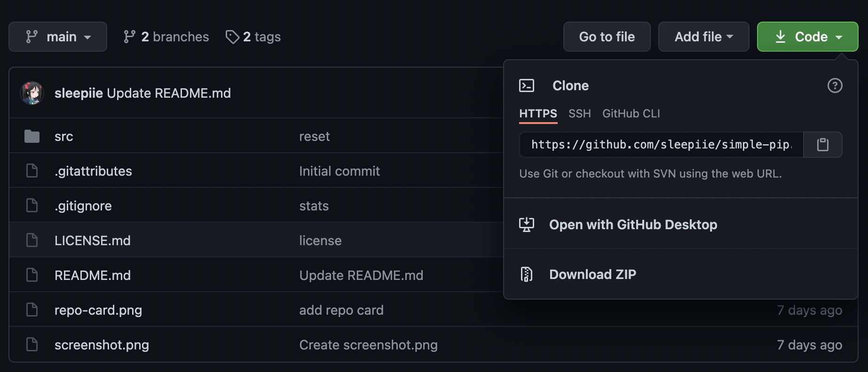Click the git branch icon beside main
The height and width of the screenshot is (372, 868).
click(32, 37)
